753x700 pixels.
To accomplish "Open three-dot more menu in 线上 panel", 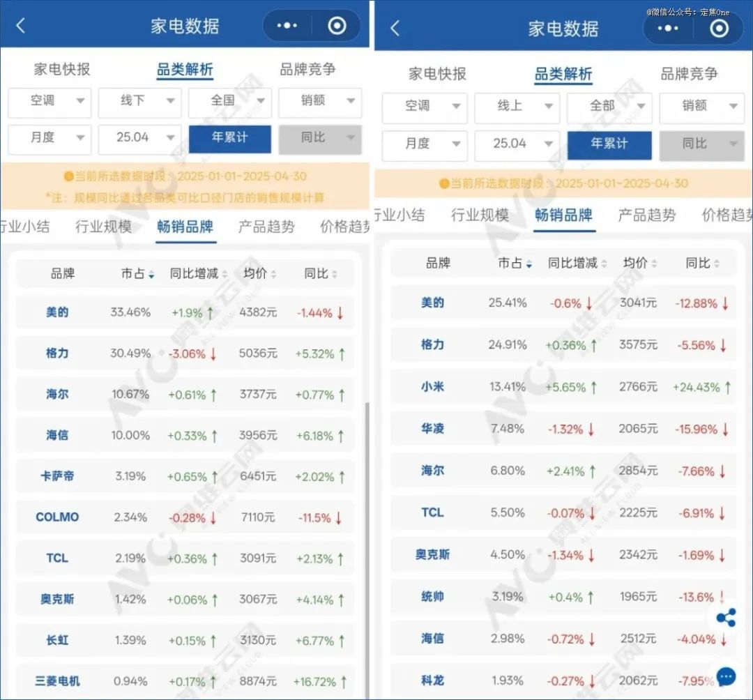I will pyautogui.click(x=667, y=28).
